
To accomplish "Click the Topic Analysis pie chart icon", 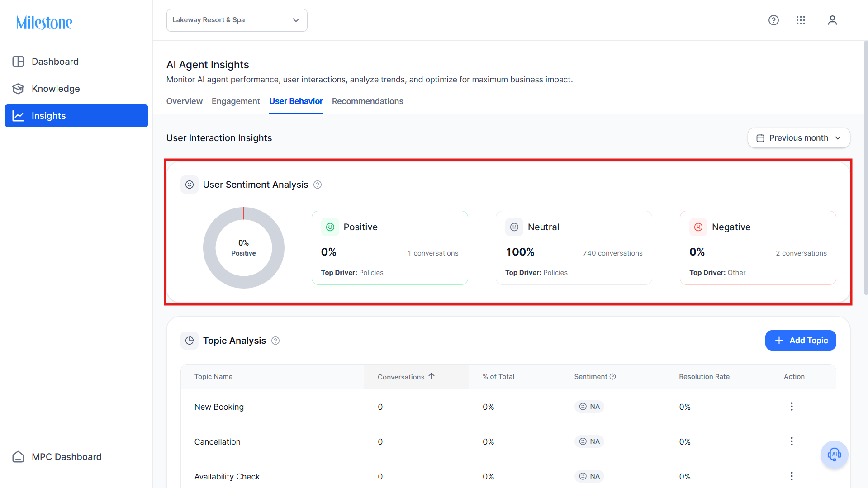I will 190,341.
